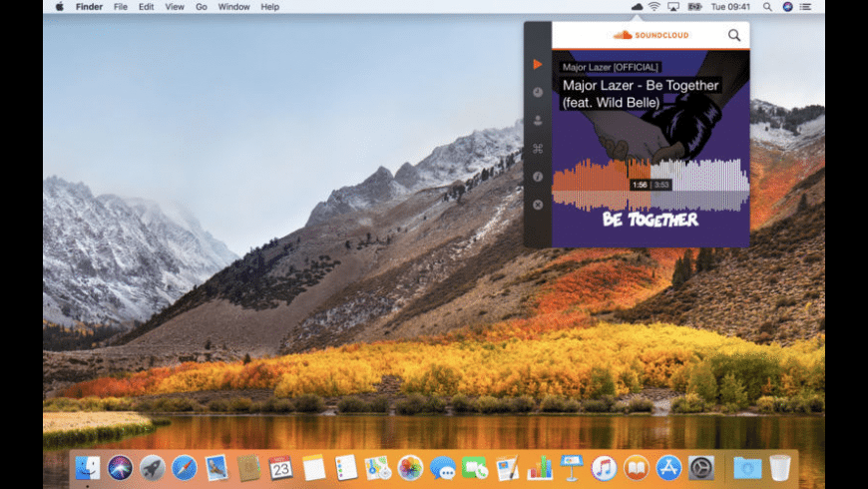Open the View menu
This screenshot has width=868, height=489.
click(x=175, y=7)
